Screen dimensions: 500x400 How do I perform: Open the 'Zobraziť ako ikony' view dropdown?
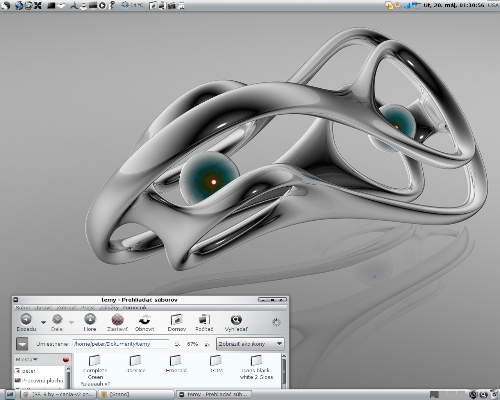[x=250, y=344]
